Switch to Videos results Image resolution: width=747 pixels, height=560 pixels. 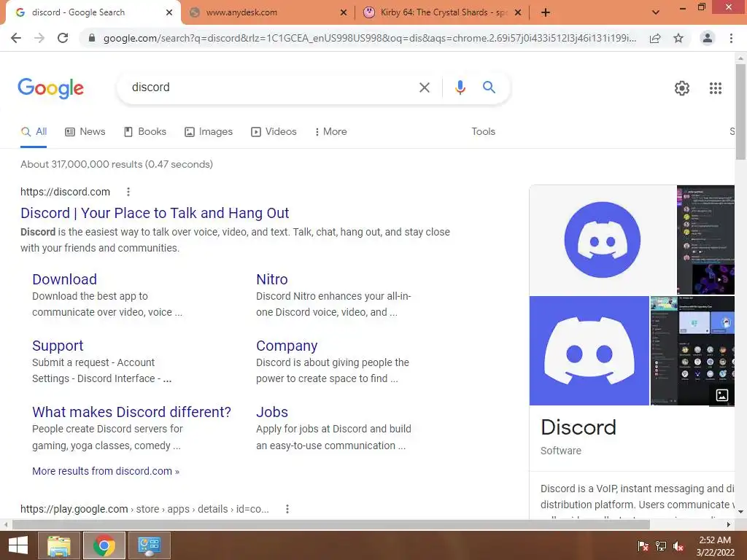274,132
